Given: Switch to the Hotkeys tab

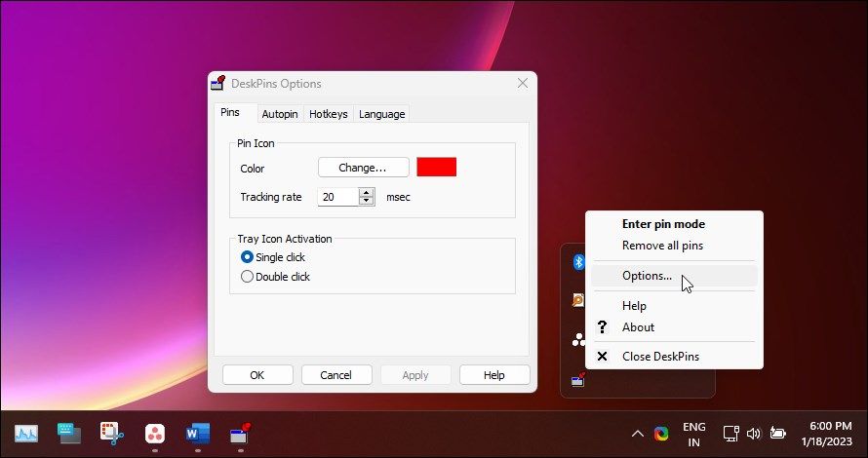Looking at the screenshot, I should (x=329, y=114).
